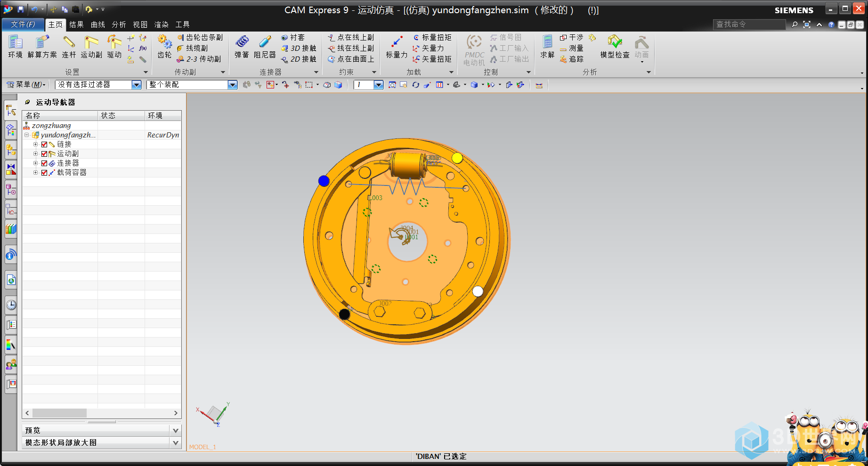Save the simulation file
The width and height of the screenshot is (868, 466).
[21, 9]
